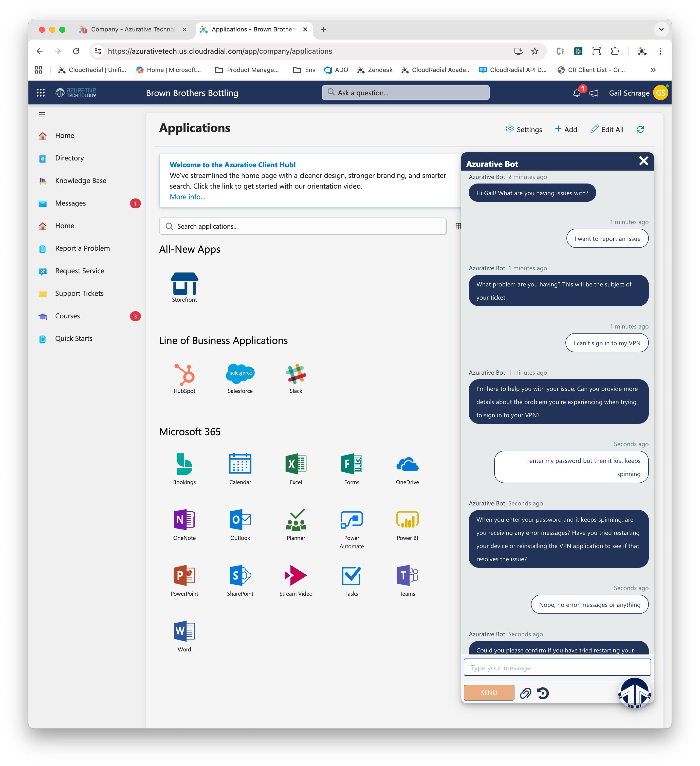Click the notifications bell icon
700x766 pixels.
pyautogui.click(x=577, y=93)
